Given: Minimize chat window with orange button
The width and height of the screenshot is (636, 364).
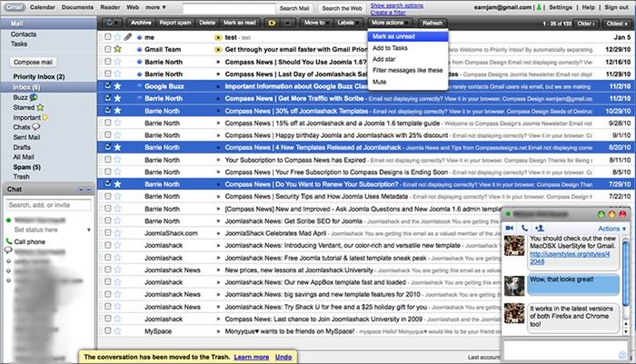Looking at the screenshot, I should pos(611,213).
